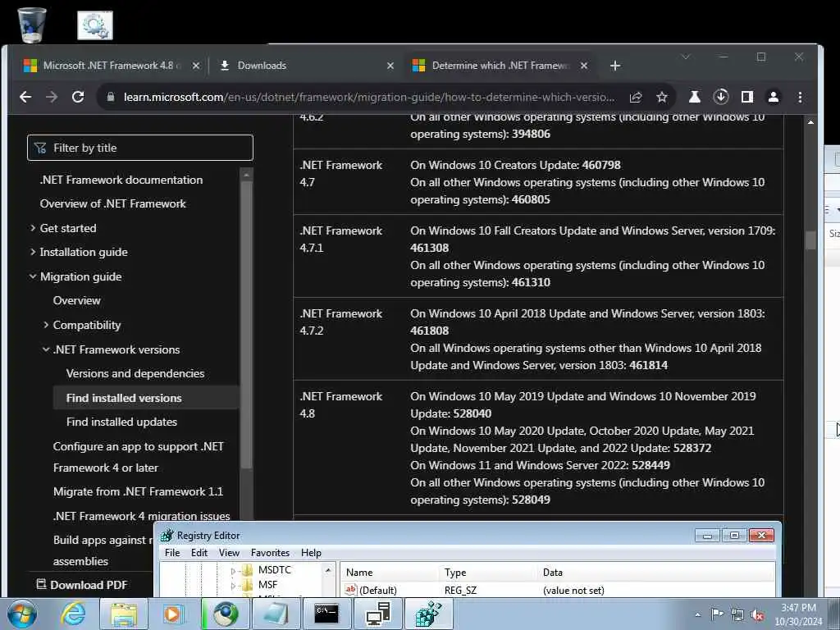
Task: Open the Chrome Labs flask icon
Action: coord(694,97)
